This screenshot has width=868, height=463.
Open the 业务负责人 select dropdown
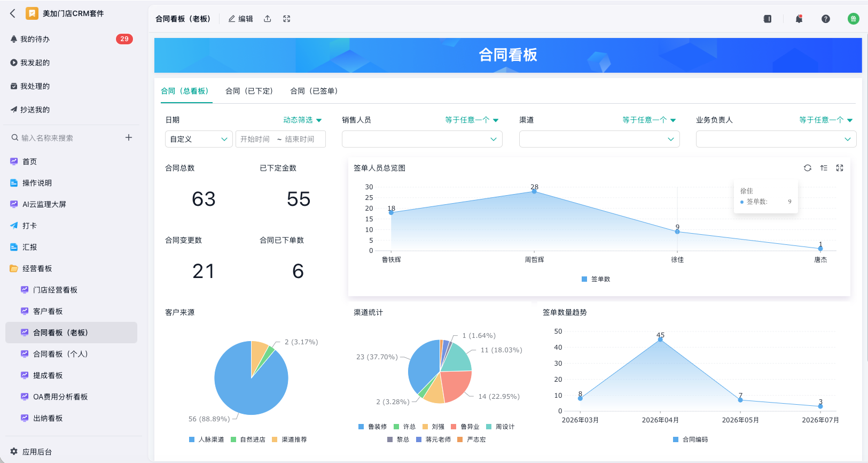click(776, 139)
